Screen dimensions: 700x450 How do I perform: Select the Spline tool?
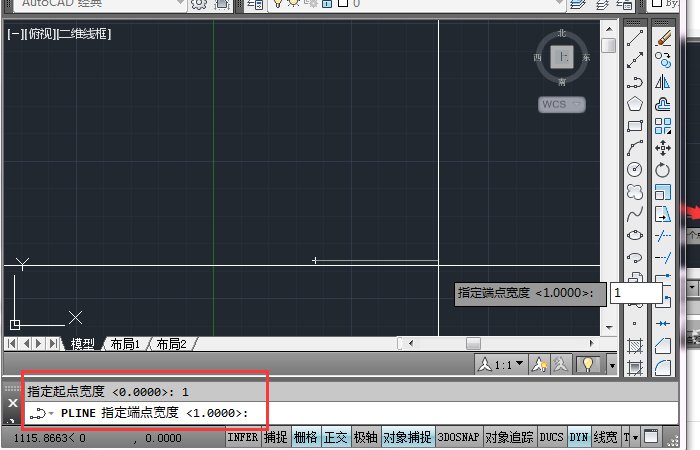634,214
